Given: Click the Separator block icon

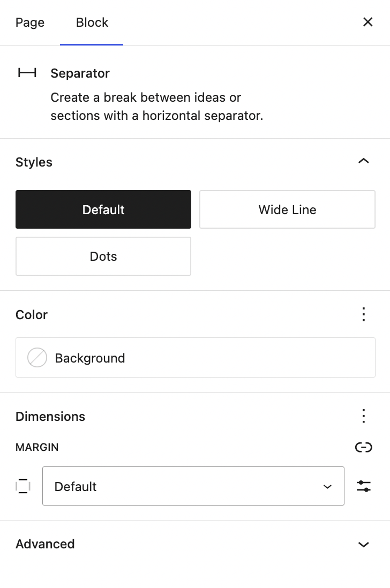Looking at the screenshot, I should point(27,73).
